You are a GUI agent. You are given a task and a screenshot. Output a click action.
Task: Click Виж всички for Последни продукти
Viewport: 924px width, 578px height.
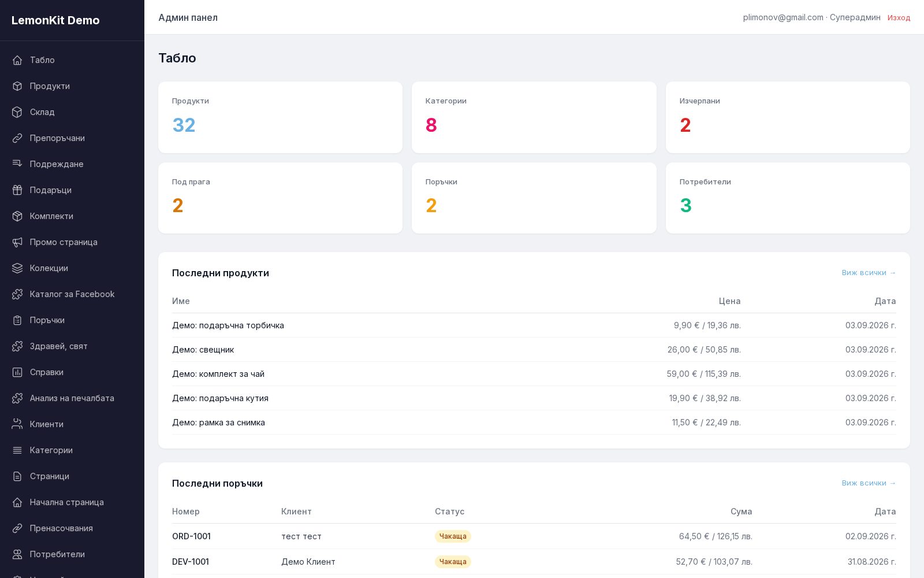click(869, 273)
